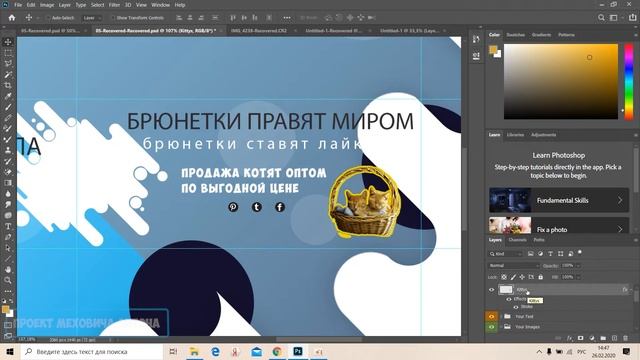Switch to the Gradients tab

coord(541,35)
